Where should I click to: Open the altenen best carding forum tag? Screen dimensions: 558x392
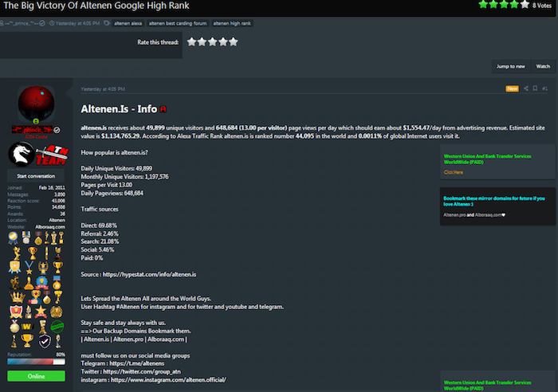pos(178,23)
